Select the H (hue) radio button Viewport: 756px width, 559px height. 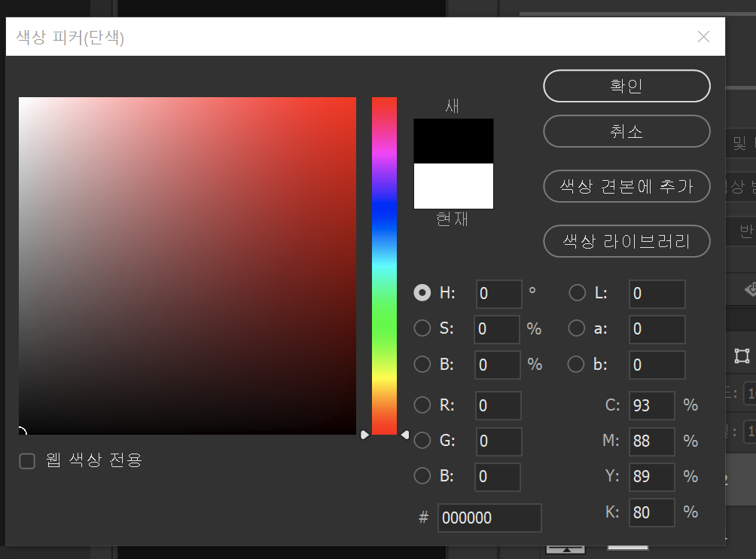(x=422, y=293)
